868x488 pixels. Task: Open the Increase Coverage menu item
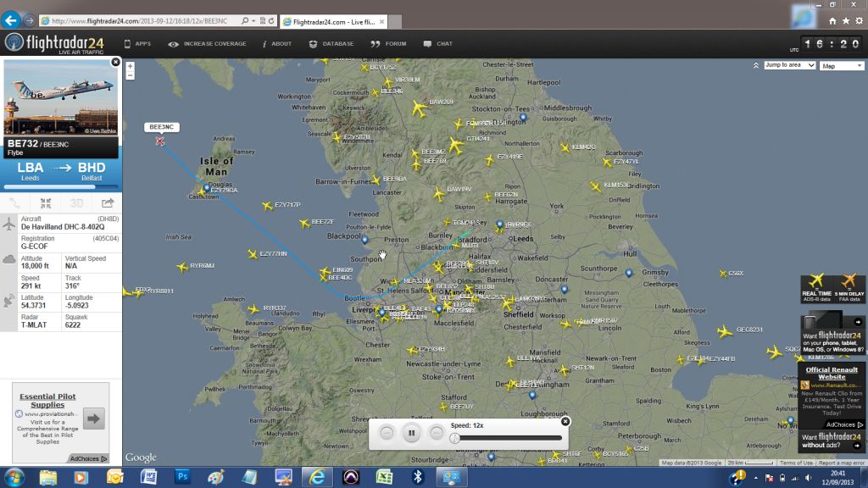tap(208, 44)
